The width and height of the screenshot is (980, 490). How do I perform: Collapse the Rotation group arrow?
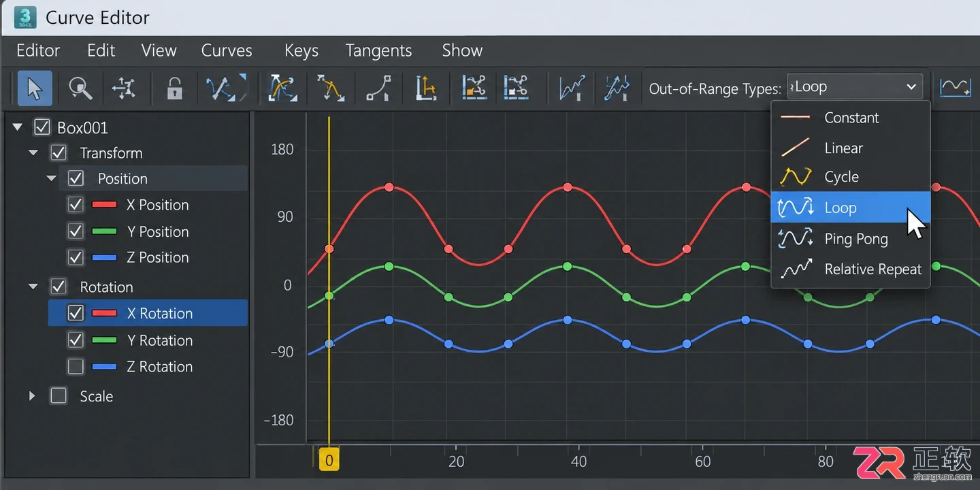click(x=33, y=287)
